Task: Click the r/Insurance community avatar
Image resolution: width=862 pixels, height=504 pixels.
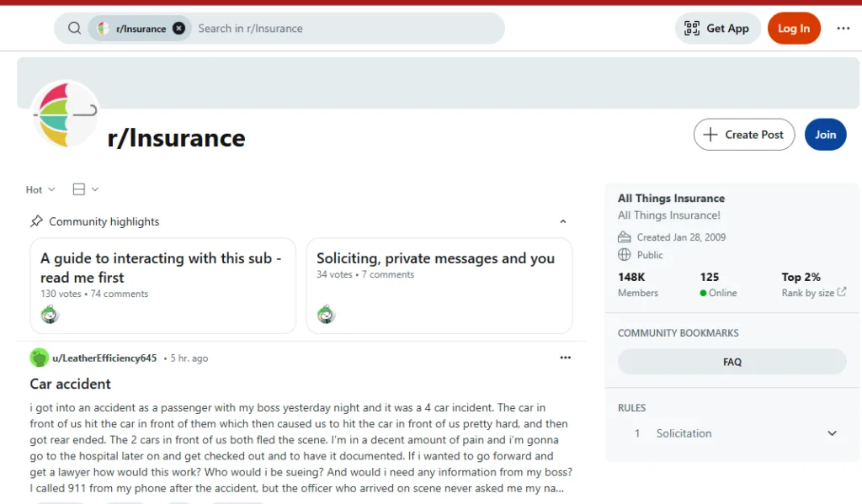Action: click(x=66, y=114)
